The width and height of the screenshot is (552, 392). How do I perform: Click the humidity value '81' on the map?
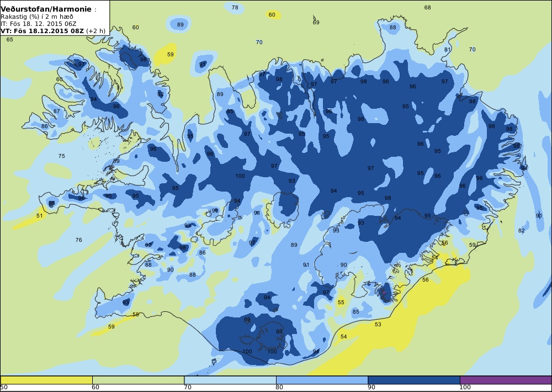pyautogui.click(x=447, y=50)
